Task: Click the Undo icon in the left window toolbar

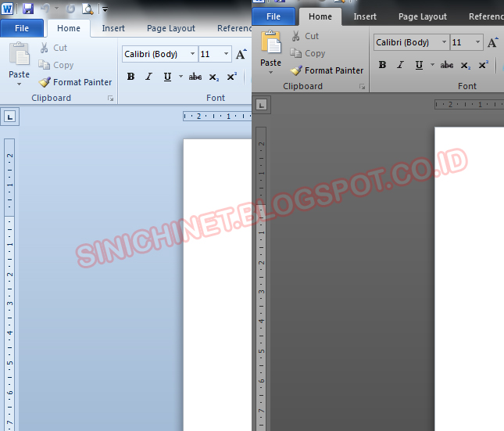Action: coord(45,9)
